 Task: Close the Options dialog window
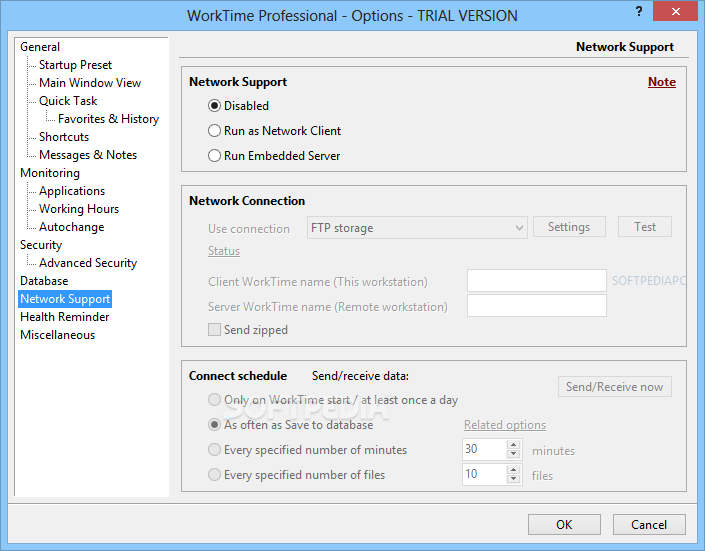click(x=675, y=12)
